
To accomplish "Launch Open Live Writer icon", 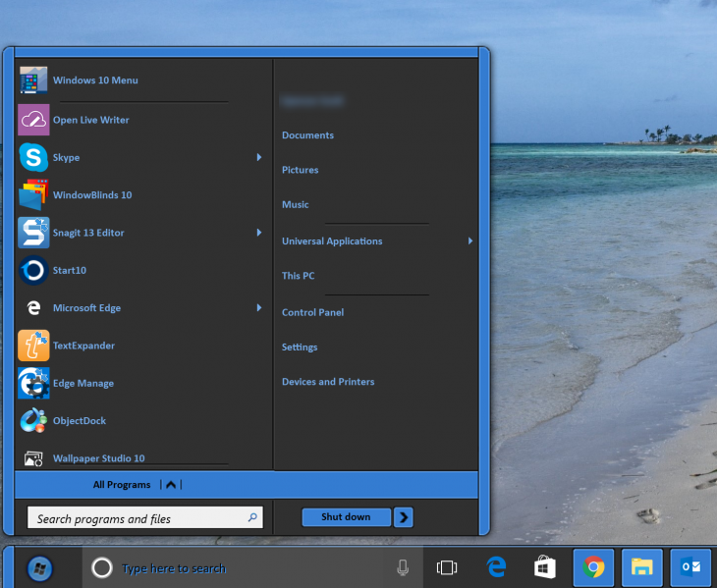I will (x=33, y=120).
